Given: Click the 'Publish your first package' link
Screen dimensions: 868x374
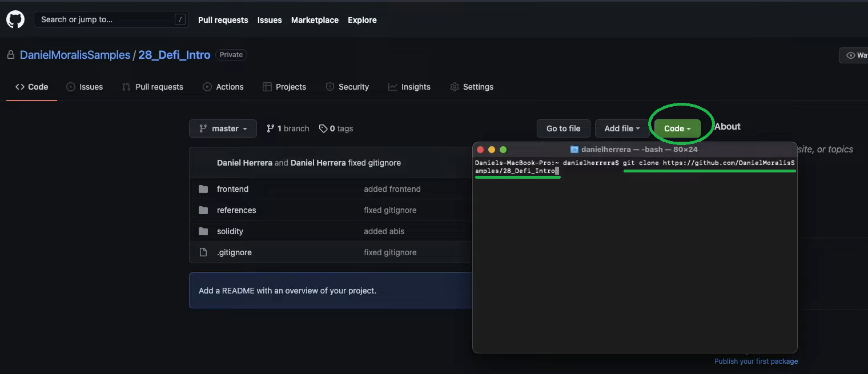Looking at the screenshot, I should (x=756, y=361).
